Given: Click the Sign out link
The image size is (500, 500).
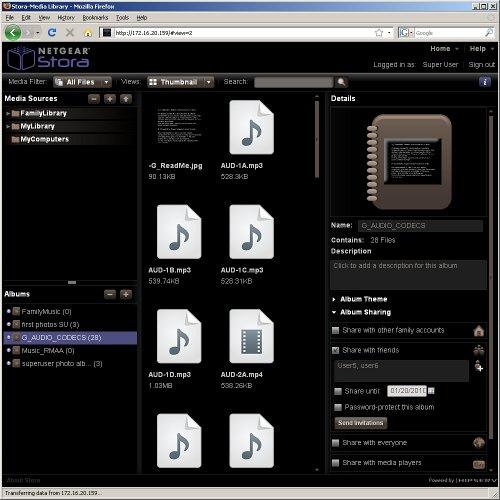Looking at the screenshot, I should point(482,65).
